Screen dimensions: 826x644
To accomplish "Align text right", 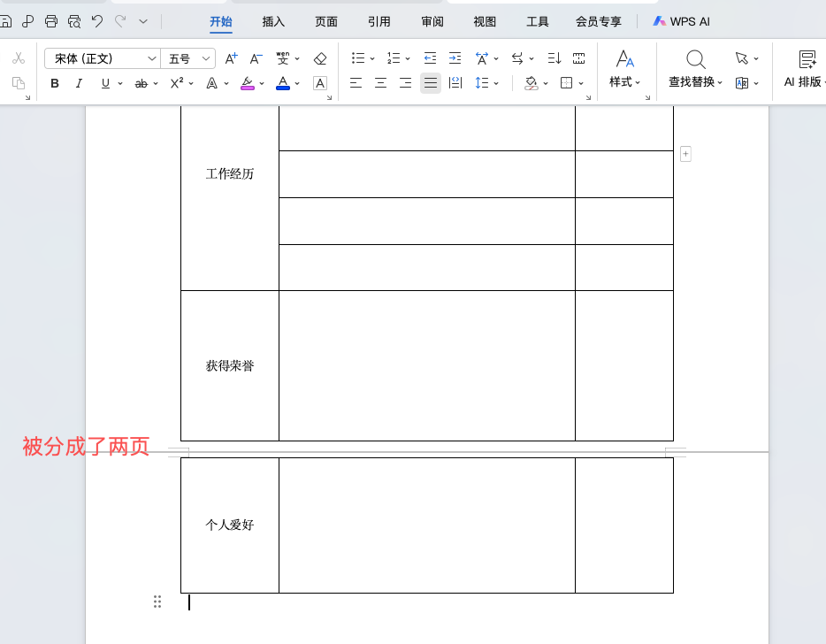I will tap(406, 83).
